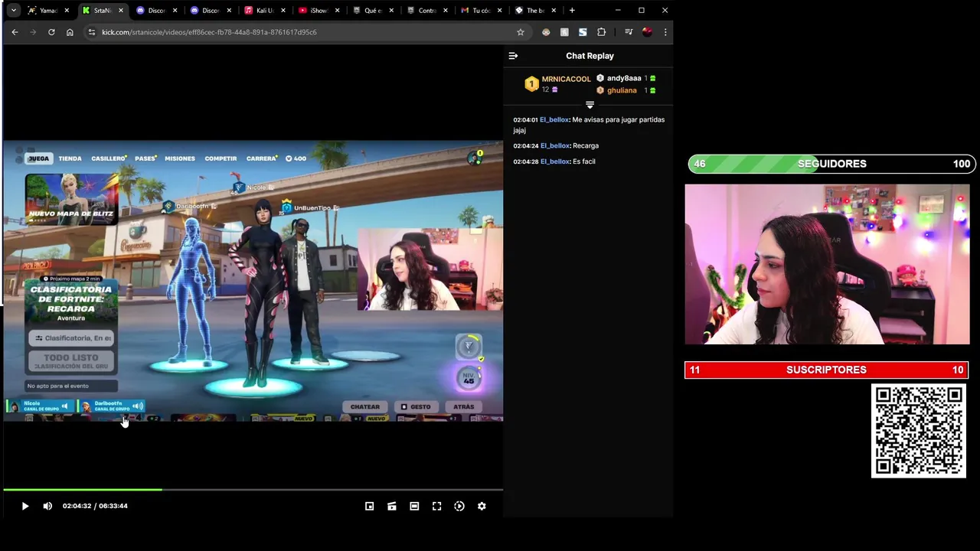The image size is (980, 551).
Task: Play the Kick video
Action: 25,506
